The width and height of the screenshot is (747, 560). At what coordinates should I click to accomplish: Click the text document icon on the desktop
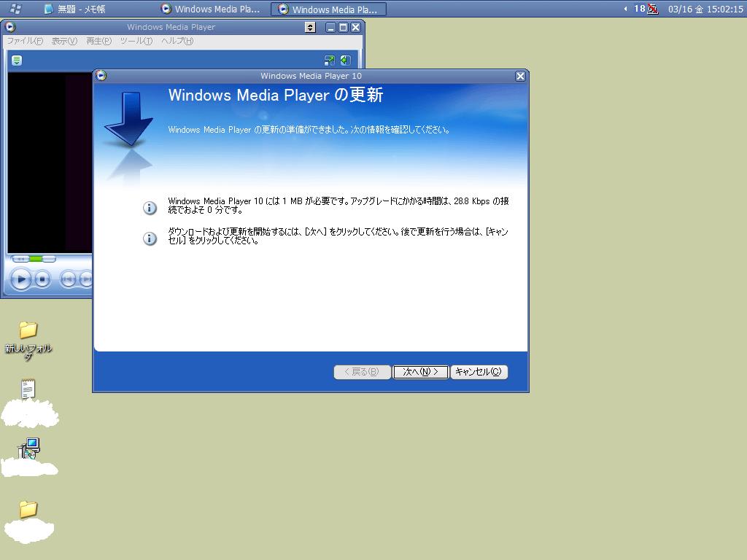28,389
